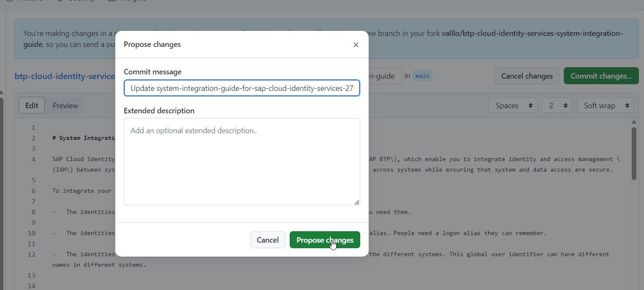
Task: Click the green Propose changes button
Action: (324, 240)
